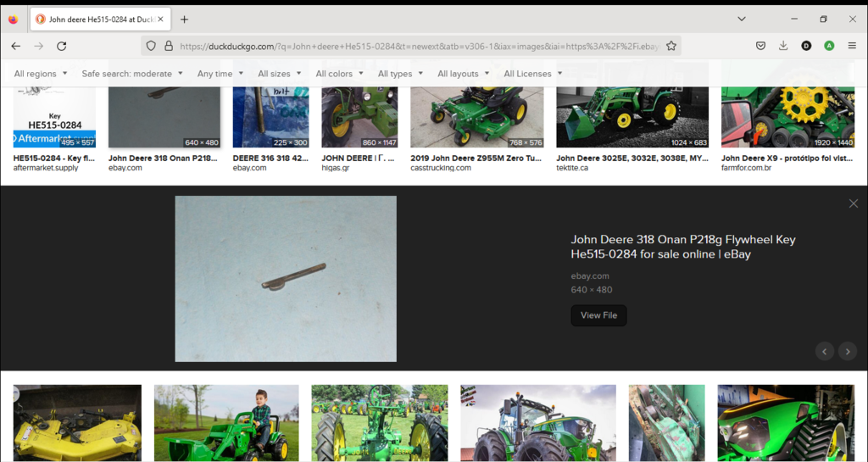The height and width of the screenshot is (462, 868).
Task: Click the tektite.ca source link
Action: point(572,168)
